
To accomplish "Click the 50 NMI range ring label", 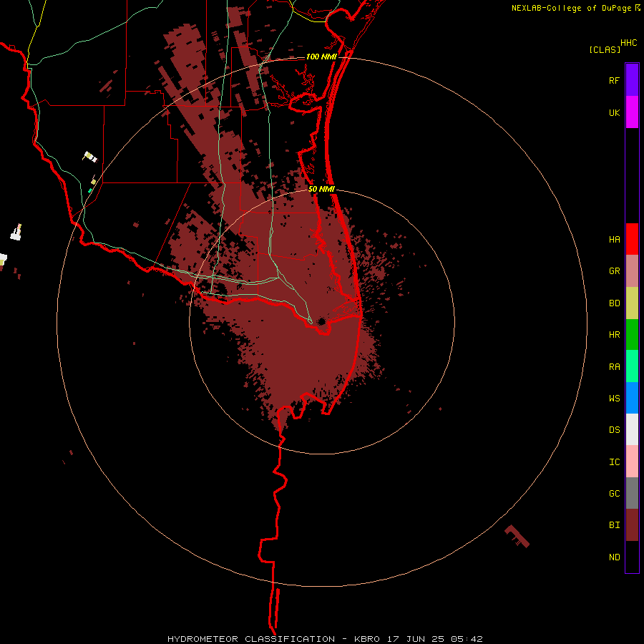I will coord(321,189).
